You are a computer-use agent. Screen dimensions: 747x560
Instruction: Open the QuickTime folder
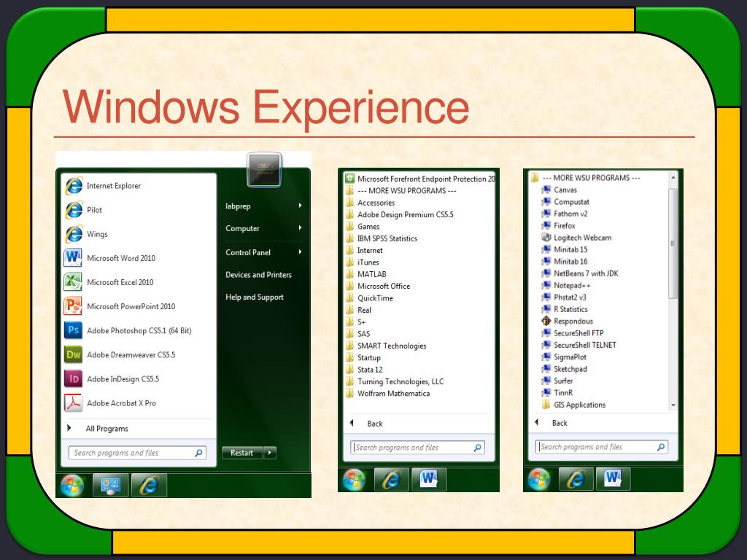(x=369, y=298)
